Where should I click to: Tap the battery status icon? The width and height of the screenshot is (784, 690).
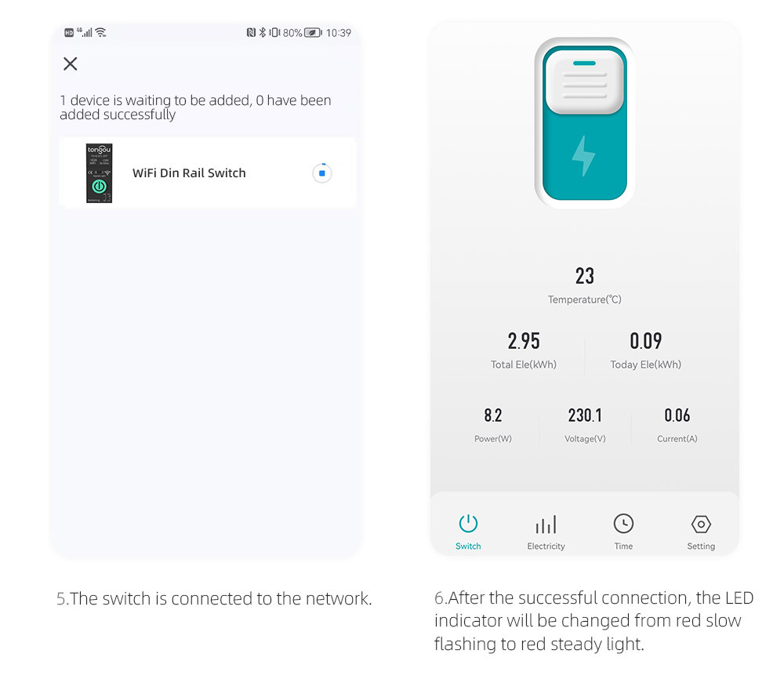click(x=313, y=32)
